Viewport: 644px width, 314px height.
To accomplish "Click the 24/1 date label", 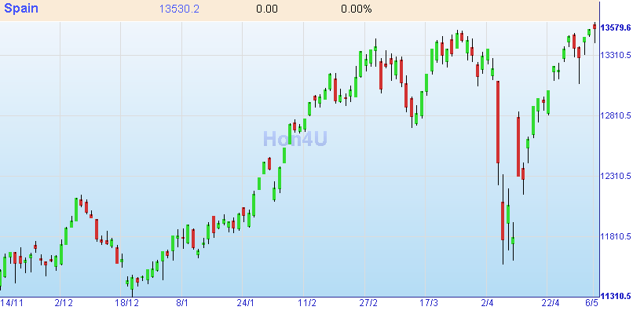I will pos(246,303).
